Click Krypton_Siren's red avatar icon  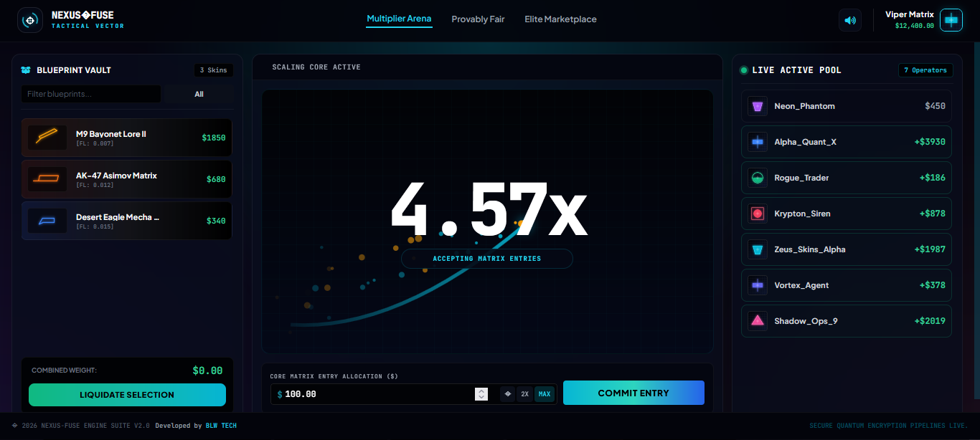pyautogui.click(x=758, y=214)
